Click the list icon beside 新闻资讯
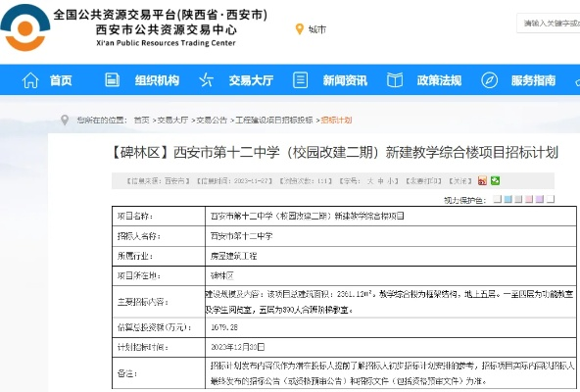This screenshot has width=580, height=392. point(300,79)
